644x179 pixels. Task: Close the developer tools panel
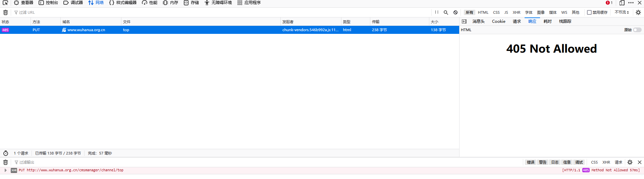pos(640,3)
